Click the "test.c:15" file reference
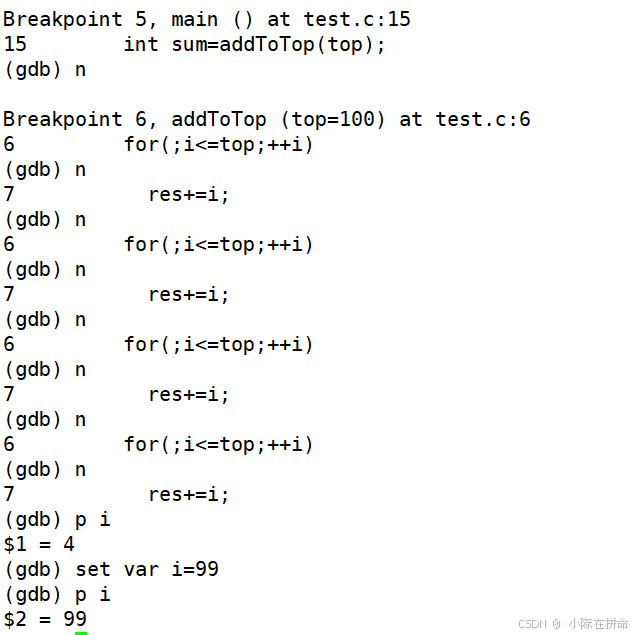The height and width of the screenshot is (635, 642). (357, 19)
